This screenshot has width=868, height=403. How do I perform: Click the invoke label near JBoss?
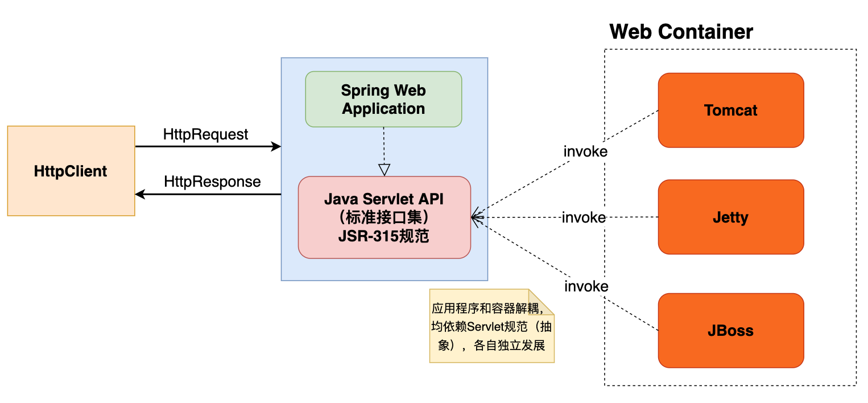click(586, 286)
